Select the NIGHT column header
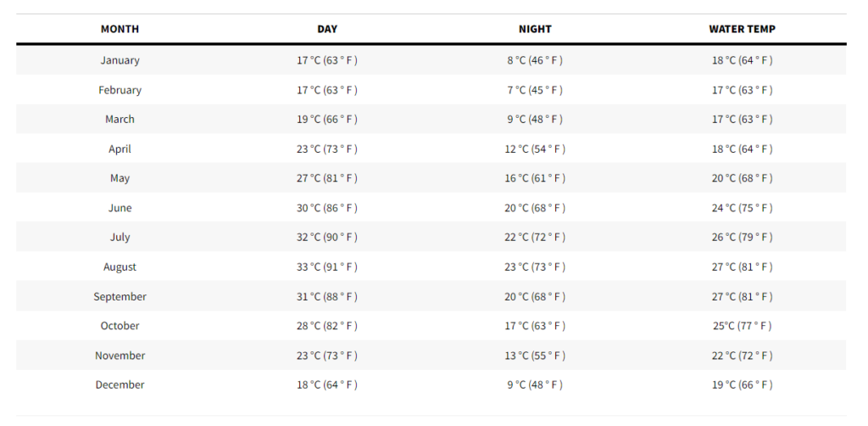Image resolution: width=868 pixels, height=426 pixels. point(535,29)
